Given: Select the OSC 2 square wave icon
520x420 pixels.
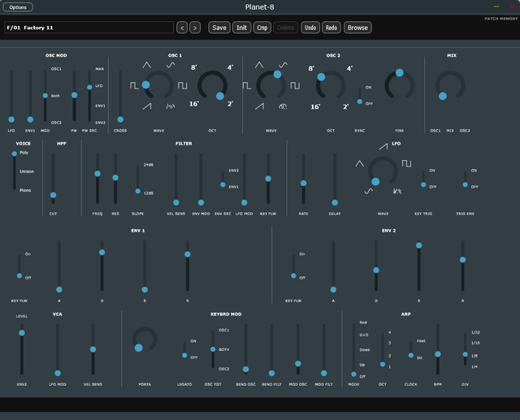Looking at the screenshot, I should click(x=295, y=85).
